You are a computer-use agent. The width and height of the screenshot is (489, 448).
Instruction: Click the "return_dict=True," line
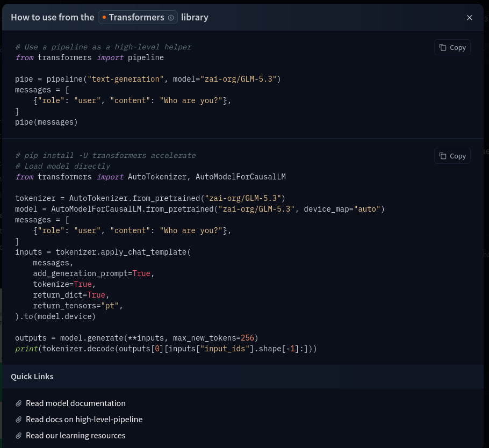pos(71,295)
